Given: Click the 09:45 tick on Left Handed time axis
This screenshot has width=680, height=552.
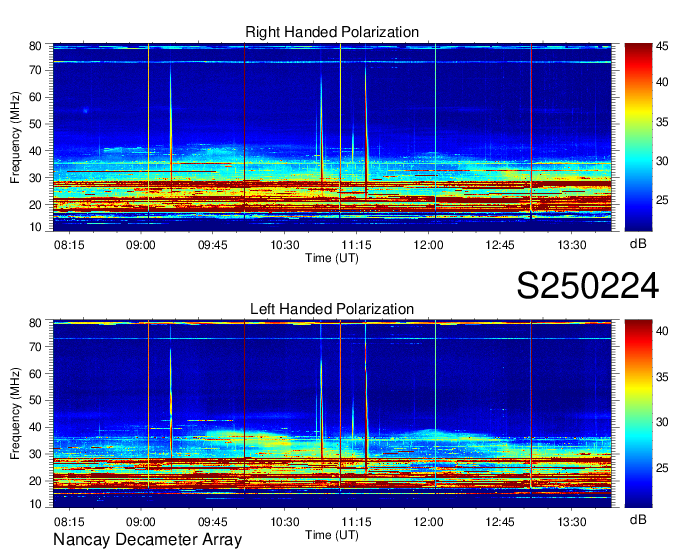Looking at the screenshot, I should (212, 522).
